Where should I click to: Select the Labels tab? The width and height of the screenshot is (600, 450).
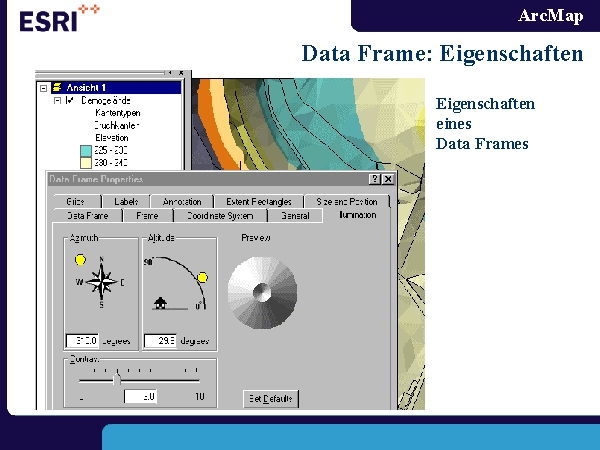126,201
